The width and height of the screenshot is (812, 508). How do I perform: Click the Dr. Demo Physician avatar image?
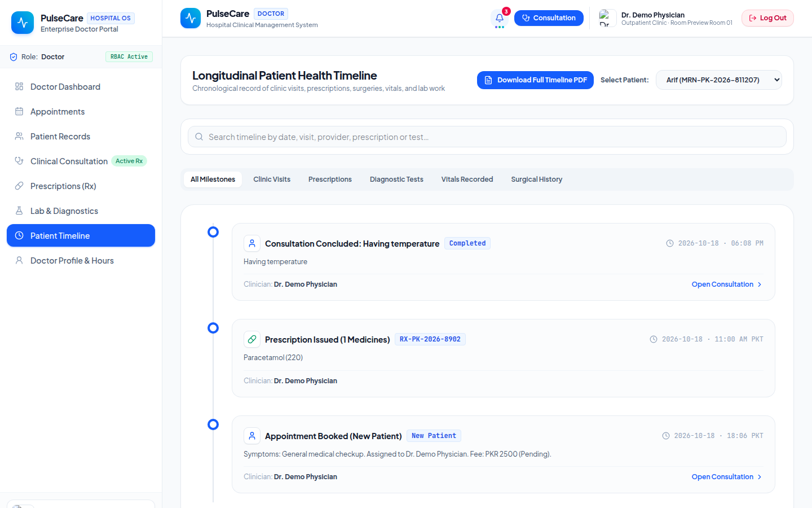[608, 18]
